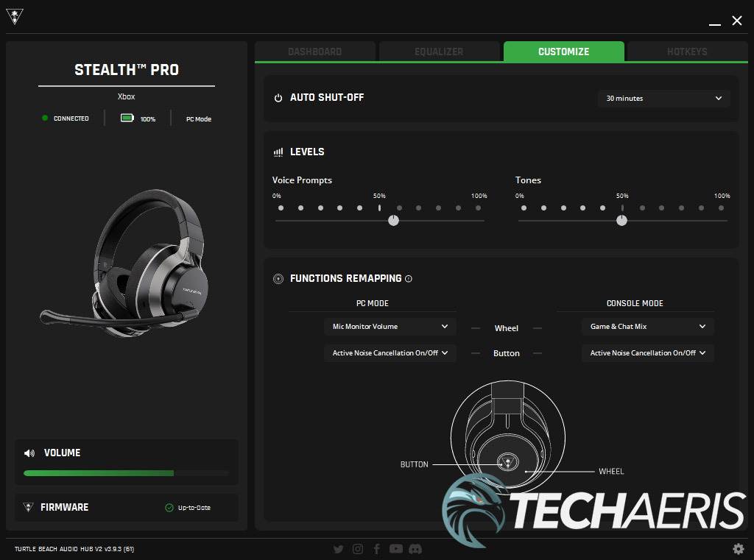Click the Stealth Pro headset image
Screen dimensions: 754x560
click(124, 263)
